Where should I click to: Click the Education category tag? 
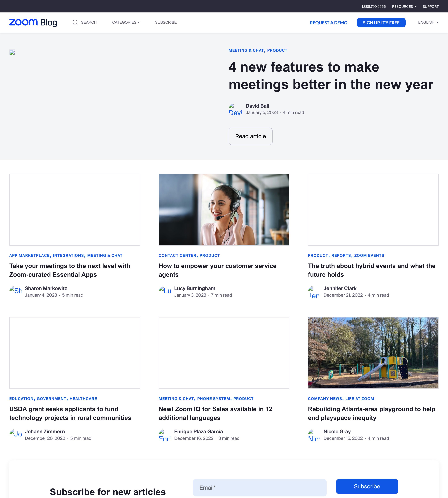tap(21, 399)
